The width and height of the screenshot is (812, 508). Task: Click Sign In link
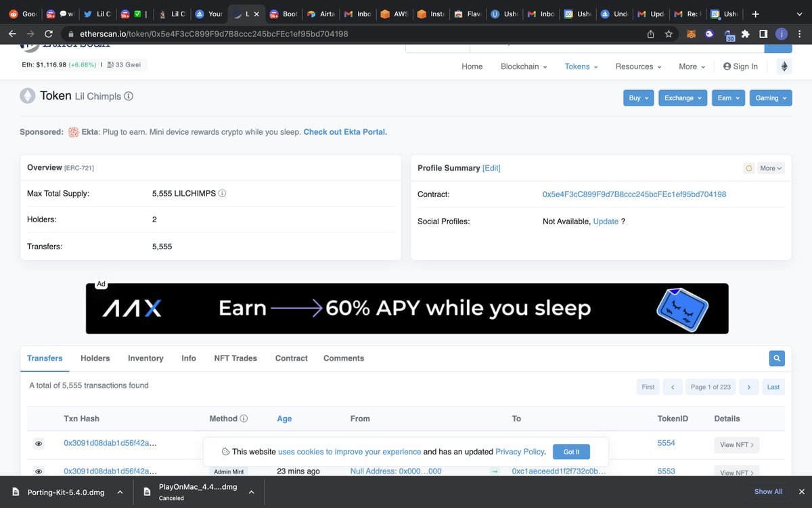740,66
